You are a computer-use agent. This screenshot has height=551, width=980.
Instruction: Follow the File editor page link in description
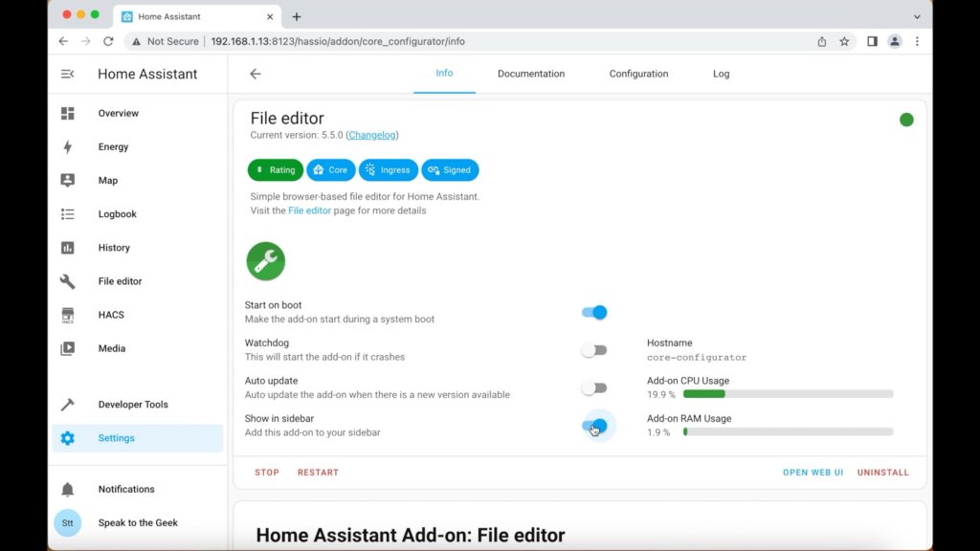[309, 210]
